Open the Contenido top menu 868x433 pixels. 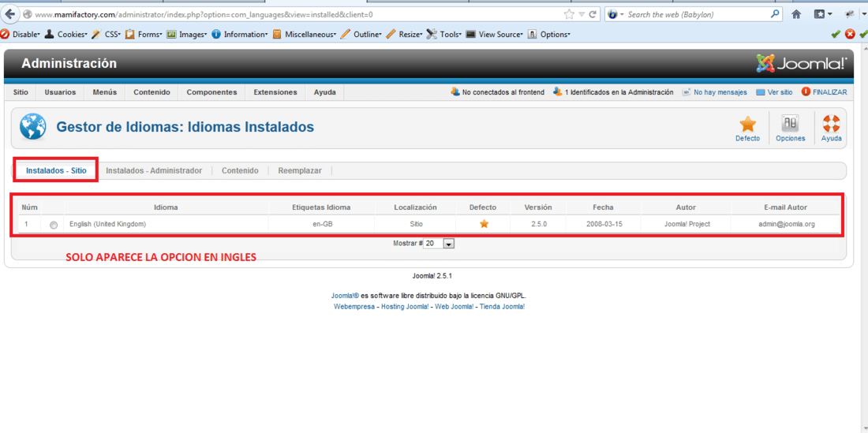(152, 92)
